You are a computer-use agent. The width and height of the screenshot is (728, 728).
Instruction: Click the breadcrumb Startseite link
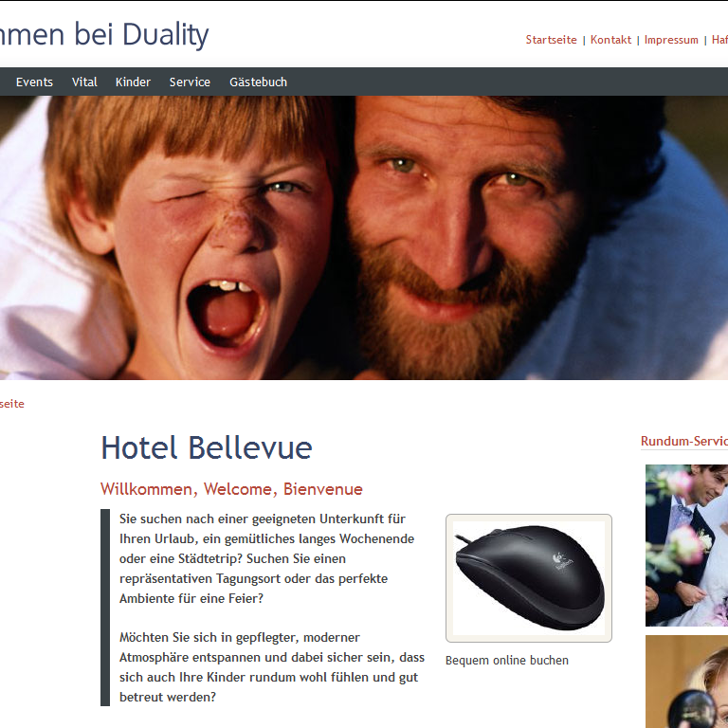[12, 404]
